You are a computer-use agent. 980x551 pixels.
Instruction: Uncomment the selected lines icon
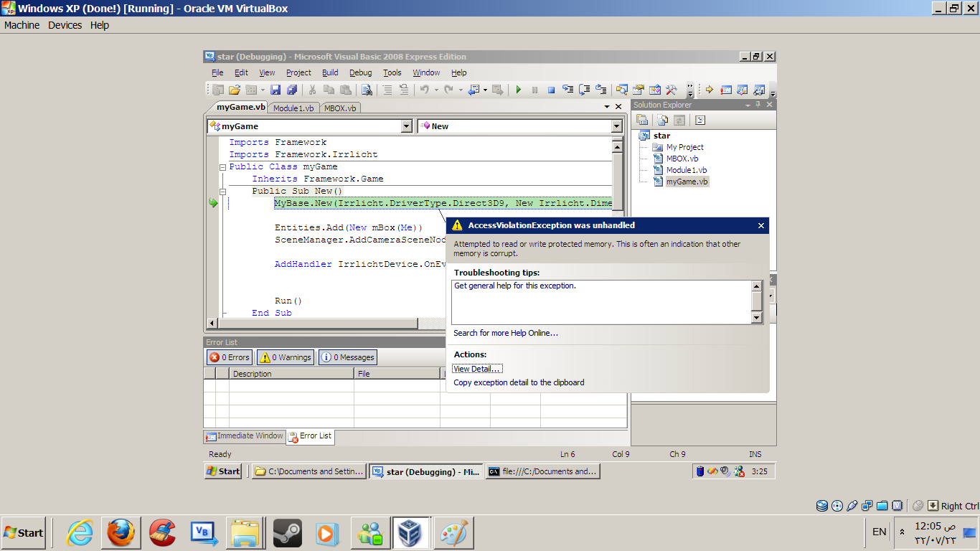coord(404,90)
